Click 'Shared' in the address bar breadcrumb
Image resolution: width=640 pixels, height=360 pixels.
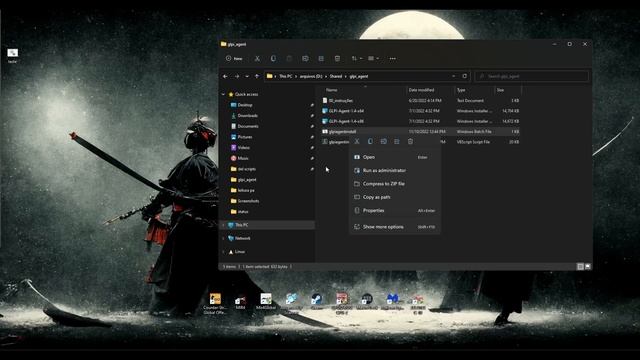(x=336, y=76)
